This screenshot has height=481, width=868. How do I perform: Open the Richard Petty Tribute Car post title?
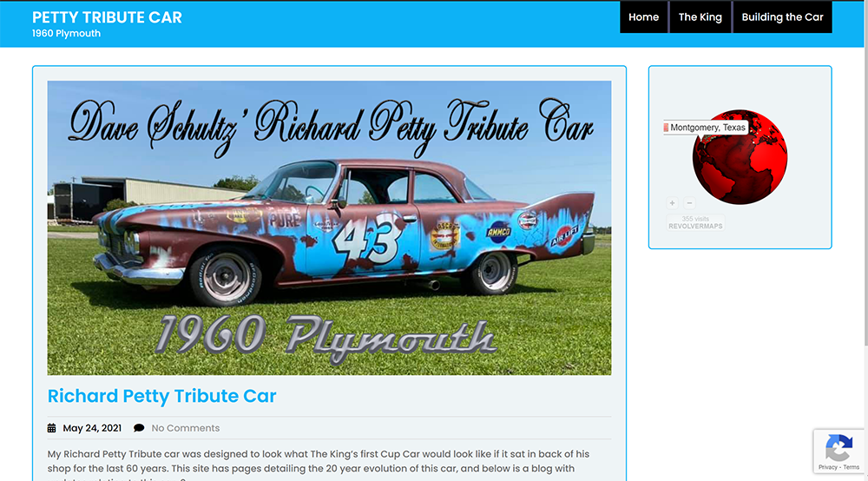coord(161,396)
